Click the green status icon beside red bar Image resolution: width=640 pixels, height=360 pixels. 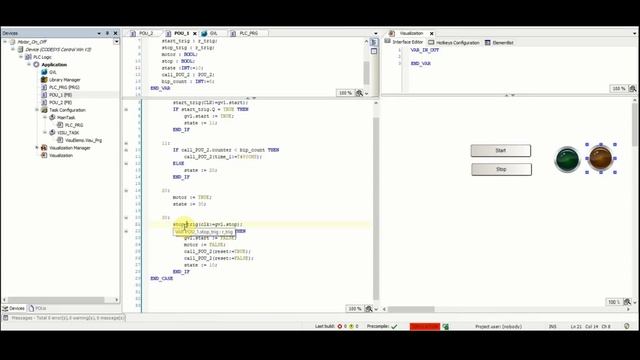coord(446,327)
